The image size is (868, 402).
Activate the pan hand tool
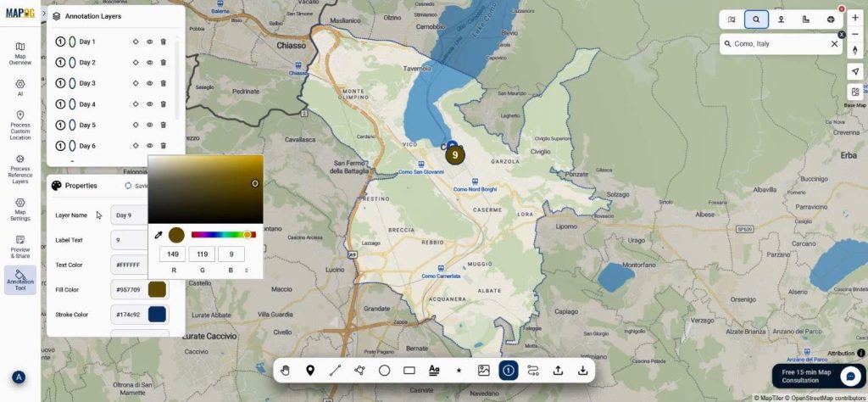[286, 371]
